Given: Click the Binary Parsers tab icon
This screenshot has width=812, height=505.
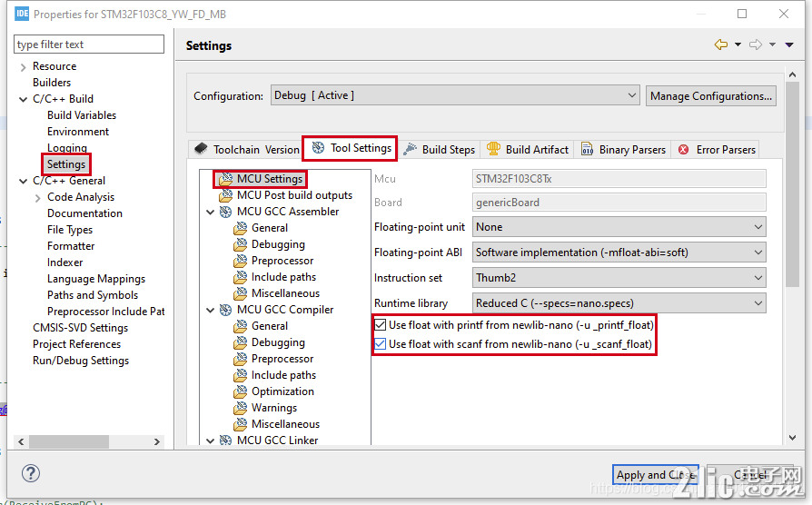Looking at the screenshot, I should point(587,149).
